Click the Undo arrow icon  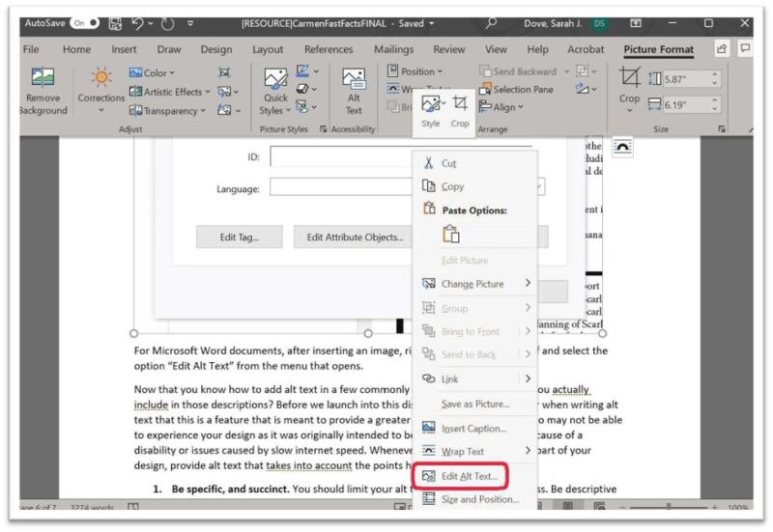[x=137, y=23]
